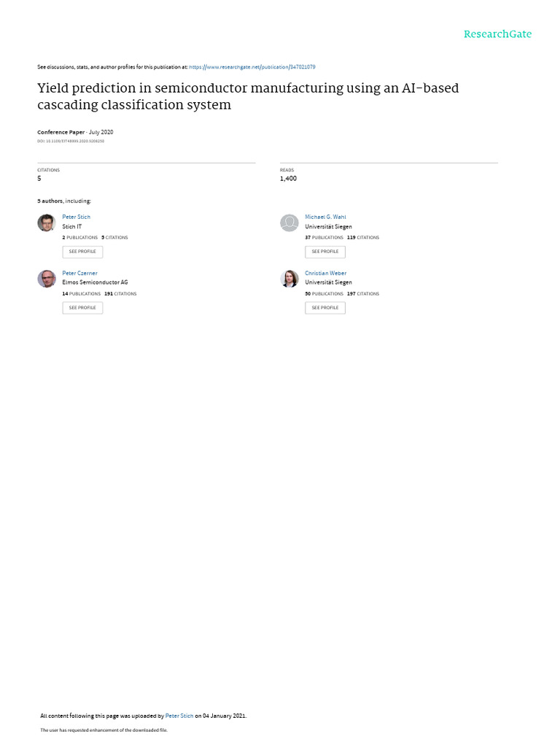Open Michael G. Wahl author name link
The height and width of the screenshot is (747, 560).
tap(325, 217)
